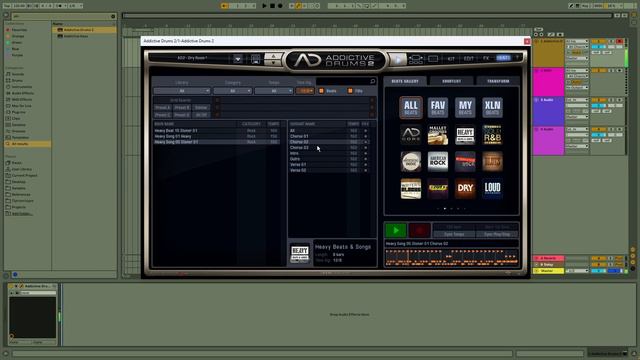Open the Category filter dropdown
Screen dimensions: 640x360
[233, 91]
